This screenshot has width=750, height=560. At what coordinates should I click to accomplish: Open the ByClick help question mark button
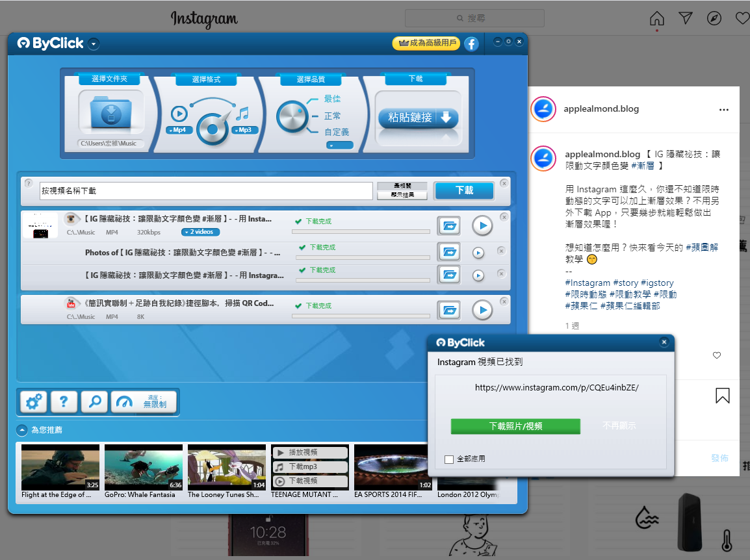point(64,401)
